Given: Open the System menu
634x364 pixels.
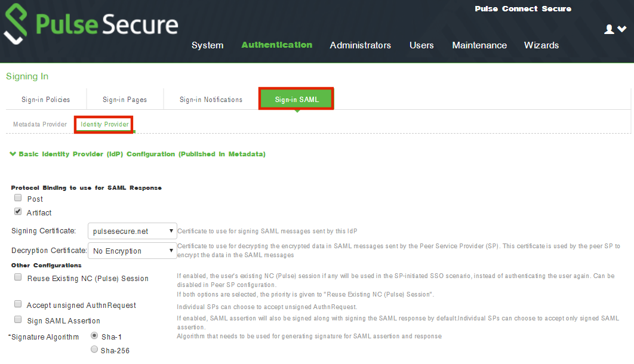Looking at the screenshot, I should [x=207, y=45].
